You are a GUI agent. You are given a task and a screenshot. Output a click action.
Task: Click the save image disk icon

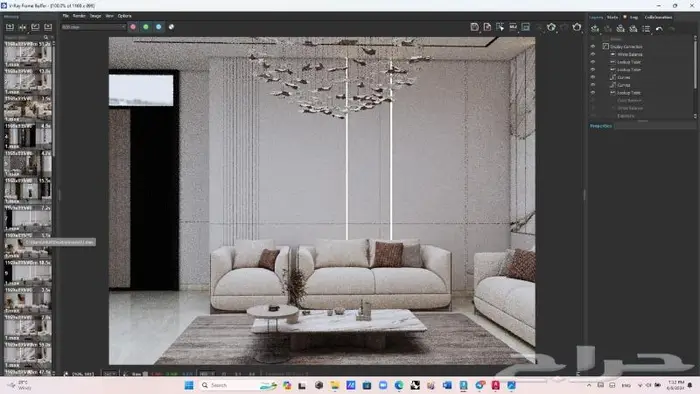(475, 27)
